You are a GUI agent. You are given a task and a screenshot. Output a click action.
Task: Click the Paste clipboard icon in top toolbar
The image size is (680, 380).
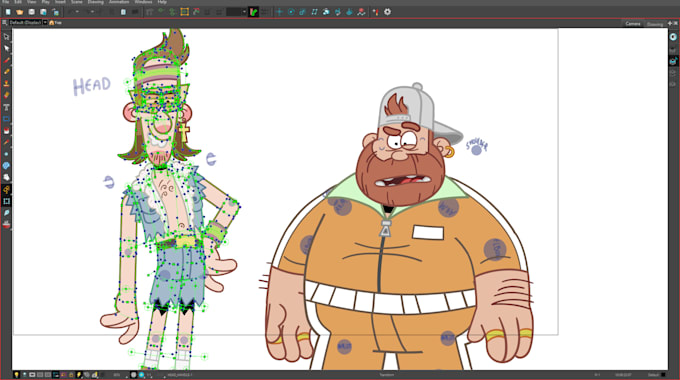pyautogui.click(x=123, y=12)
